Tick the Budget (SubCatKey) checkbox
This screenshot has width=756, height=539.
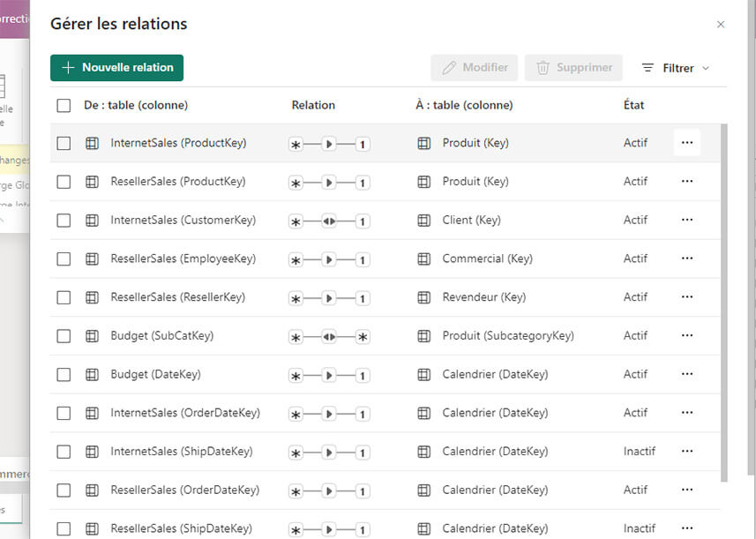coord(64,336)
